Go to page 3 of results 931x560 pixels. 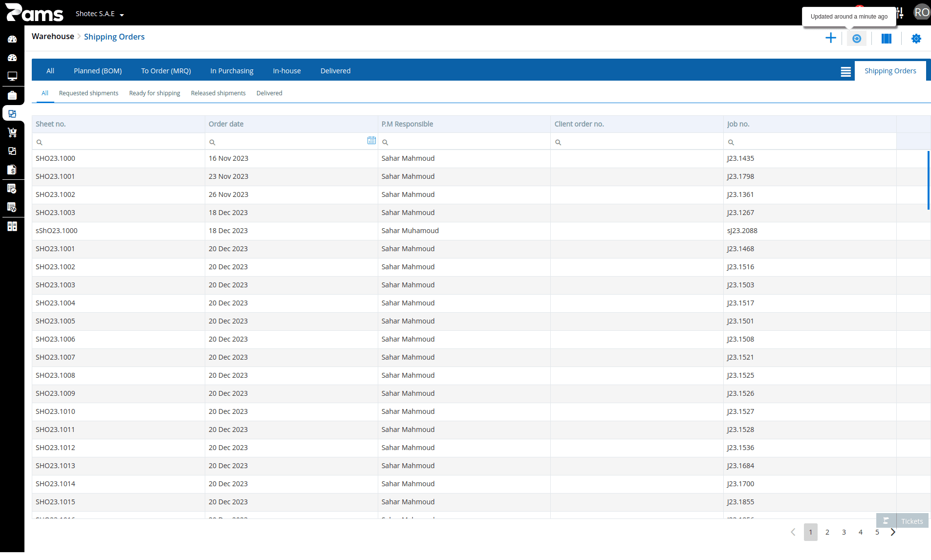click(x=844, y=532)
